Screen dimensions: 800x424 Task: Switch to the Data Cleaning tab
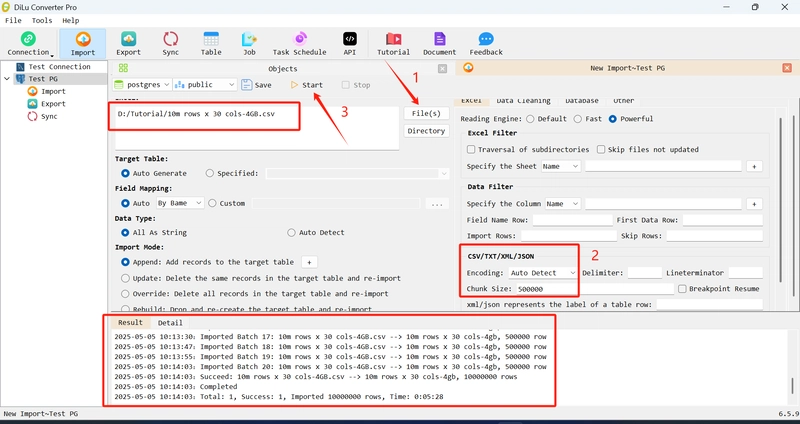[x=523, y=100]
